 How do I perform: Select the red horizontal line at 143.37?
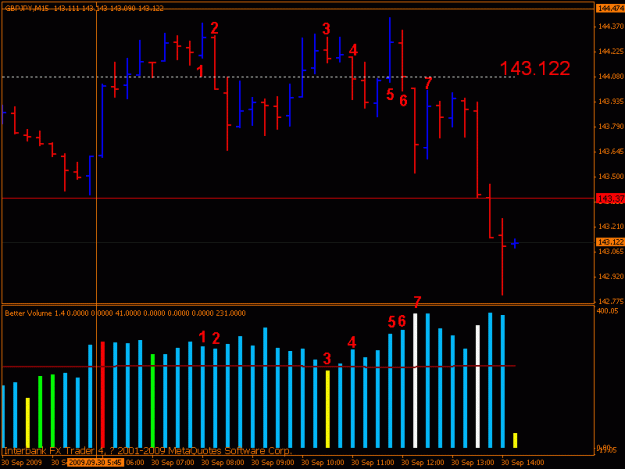pos(298,198)
